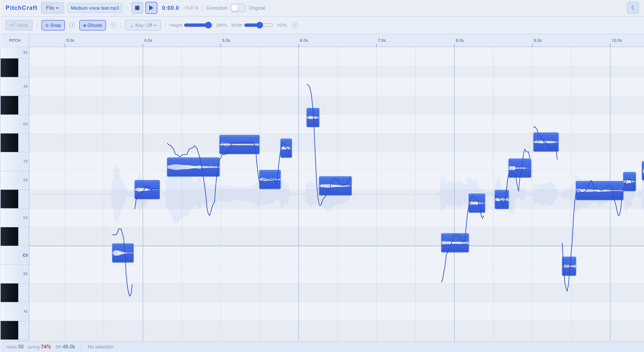The image size is (644, 352).
Task: Click the info icon beside the Width slider
Action: (295, 25)
